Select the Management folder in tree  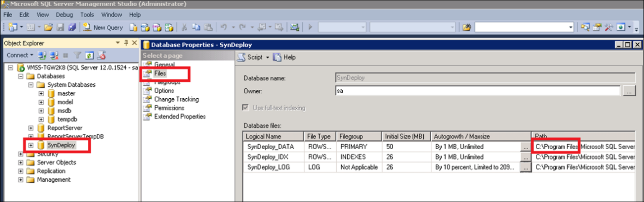click(54, 179)
